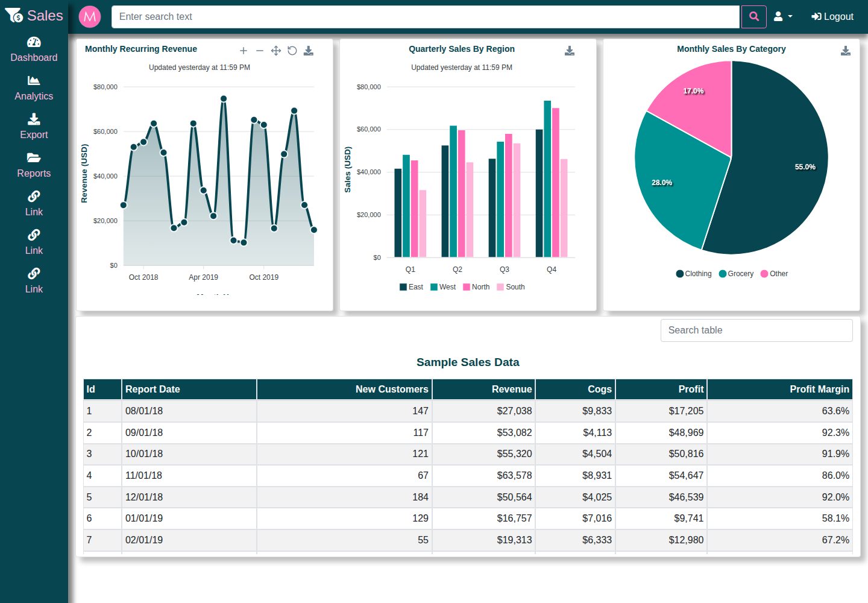The height and width of the screenshot is (603, 868).
Task: Focus the Search table field
Action: point(756,330)
